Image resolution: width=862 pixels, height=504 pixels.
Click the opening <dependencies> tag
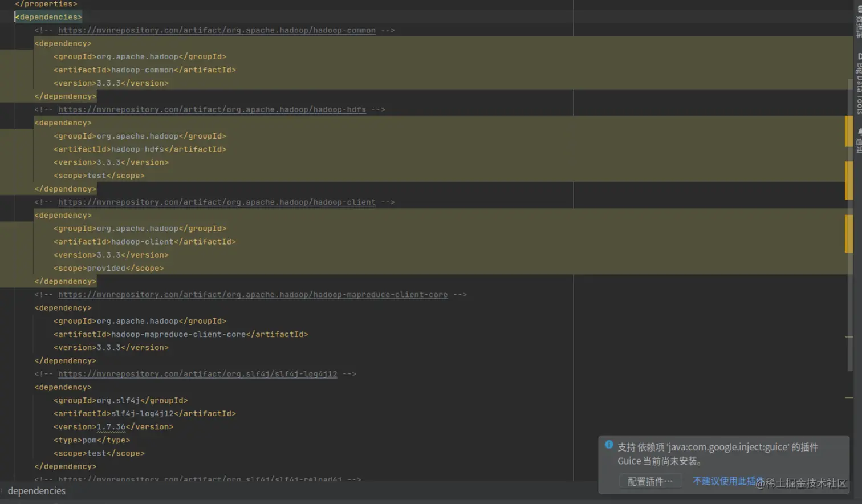[48, 17]
